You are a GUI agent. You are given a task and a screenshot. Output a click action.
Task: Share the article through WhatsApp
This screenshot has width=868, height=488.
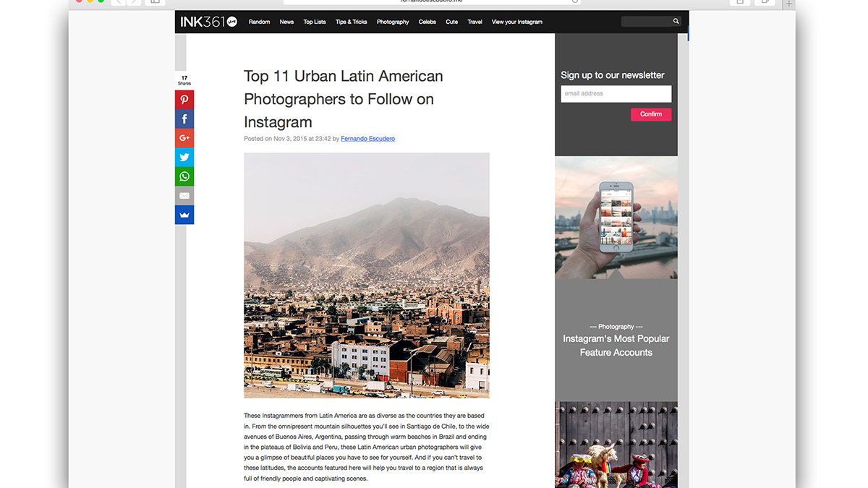184,176
